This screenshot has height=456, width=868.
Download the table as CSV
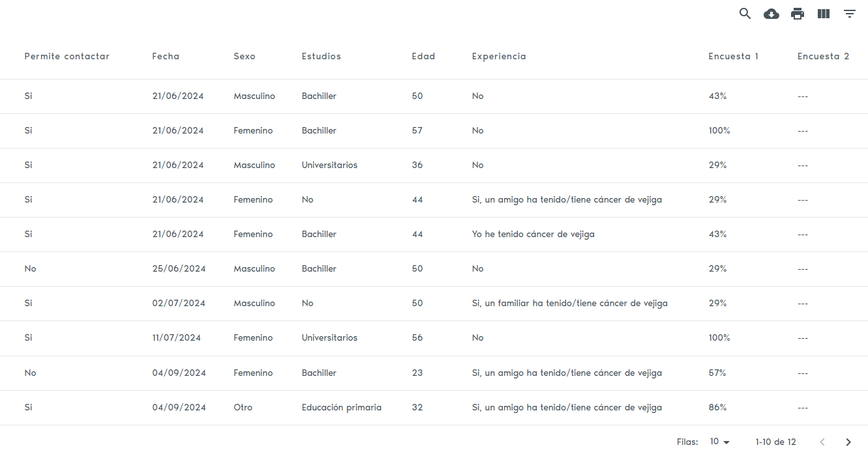click(x=771, y=14)
